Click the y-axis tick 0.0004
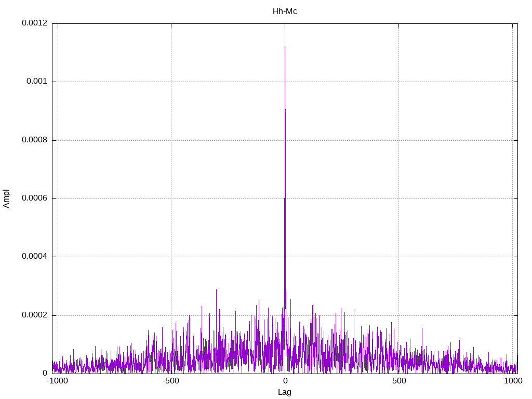Screen dimensions: 532x399 point(35,257)
